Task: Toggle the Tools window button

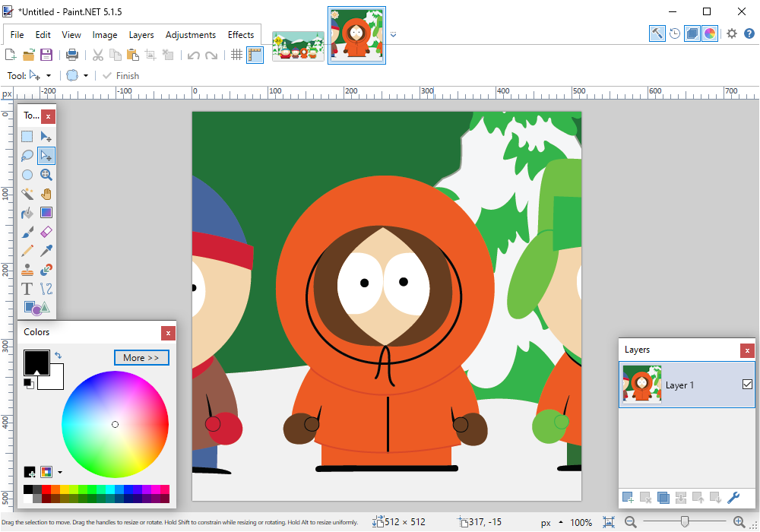Action: pos(657,33)
